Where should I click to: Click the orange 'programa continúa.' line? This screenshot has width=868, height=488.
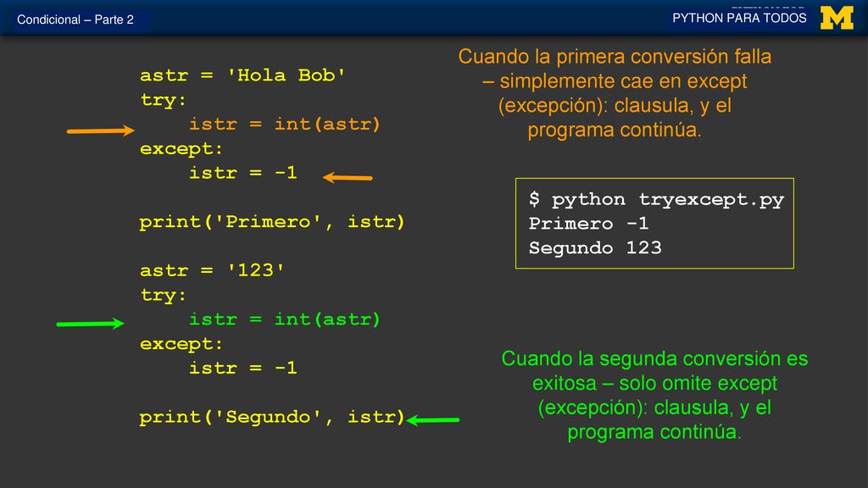615,130
